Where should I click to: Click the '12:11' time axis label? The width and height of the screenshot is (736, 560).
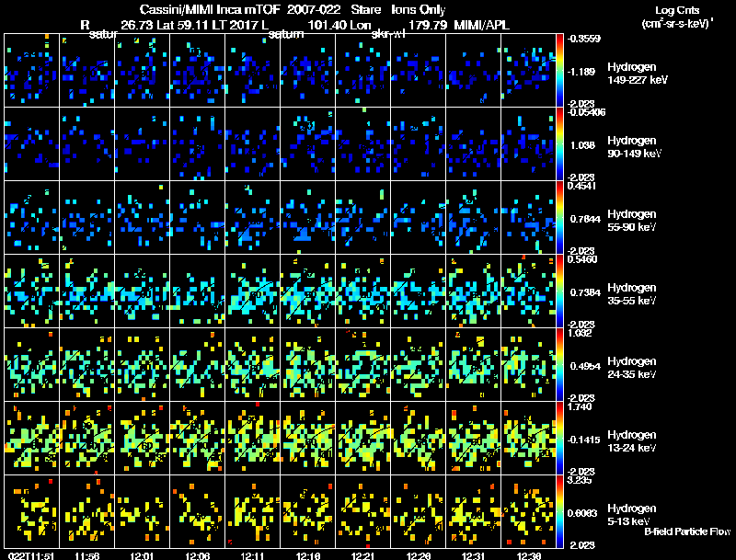tap(252, 555)
